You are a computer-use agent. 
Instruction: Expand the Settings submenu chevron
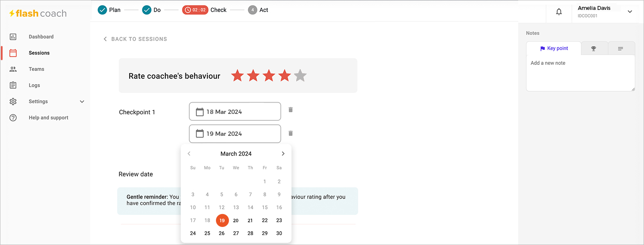[82, 101]
